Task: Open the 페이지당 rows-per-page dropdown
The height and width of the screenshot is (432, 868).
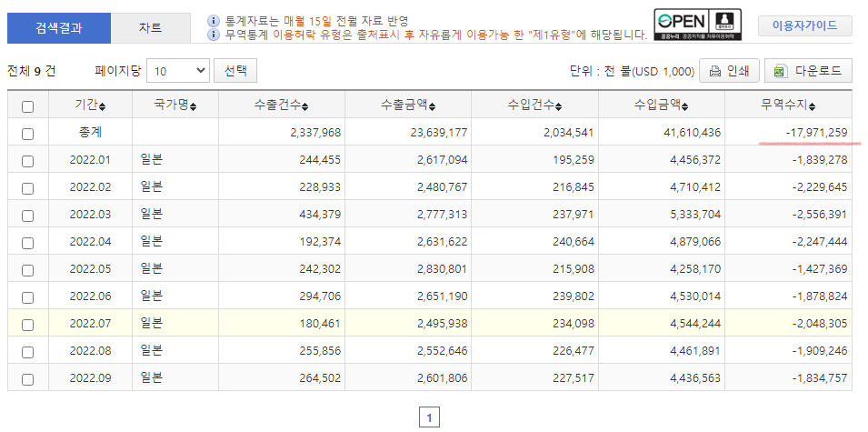Action: pyautogui.click(x=177, y=71)
